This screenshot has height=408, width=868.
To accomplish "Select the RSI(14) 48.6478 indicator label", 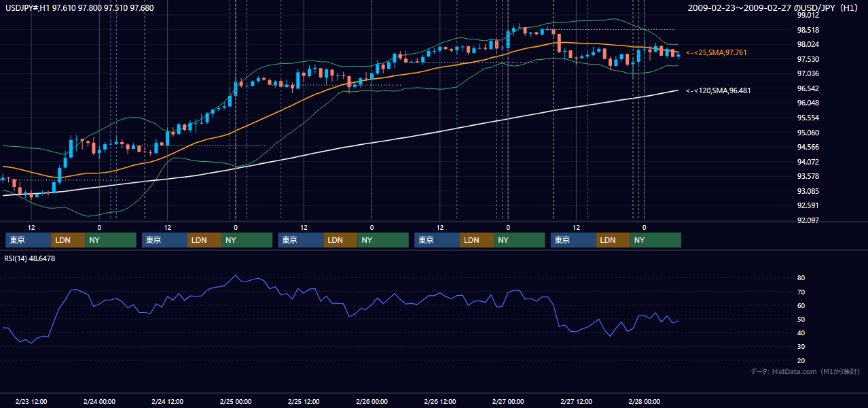I will (x=30, y=258).
